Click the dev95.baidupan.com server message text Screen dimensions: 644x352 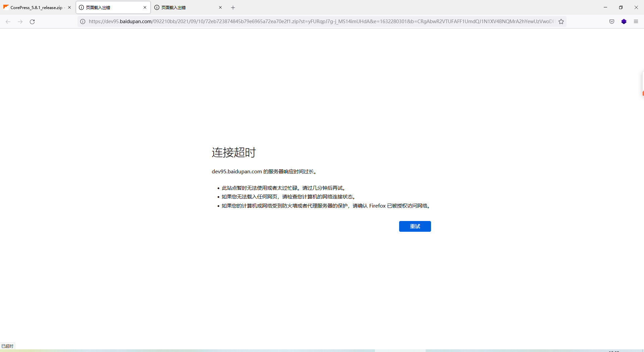[264, 172]
